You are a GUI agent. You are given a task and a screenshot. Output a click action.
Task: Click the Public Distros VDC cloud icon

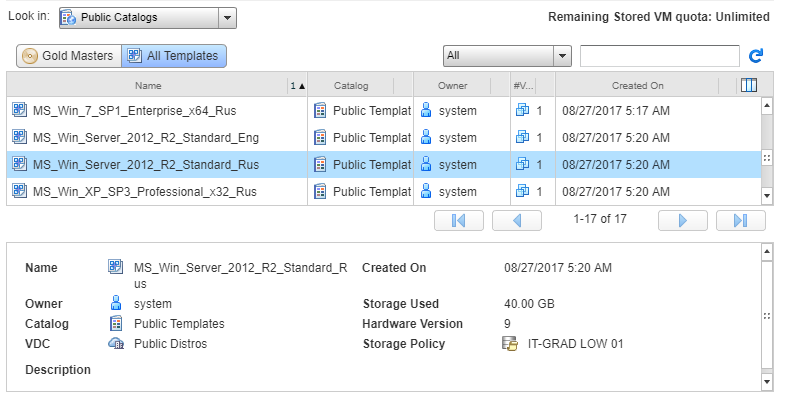pos(116,343)
